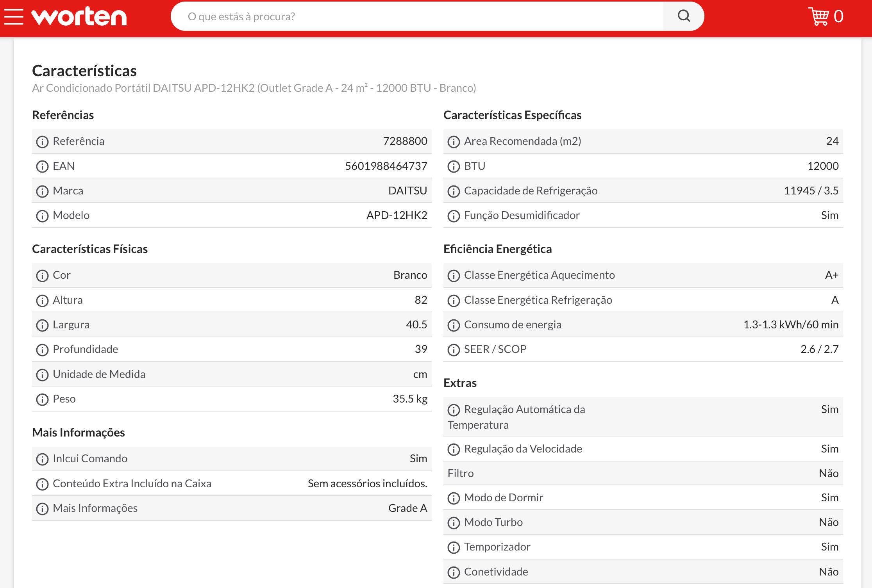This screenshot has height=588, width=872.
Task: Click info icon next to Consumo de energia
Action: (x=454, y=325)
